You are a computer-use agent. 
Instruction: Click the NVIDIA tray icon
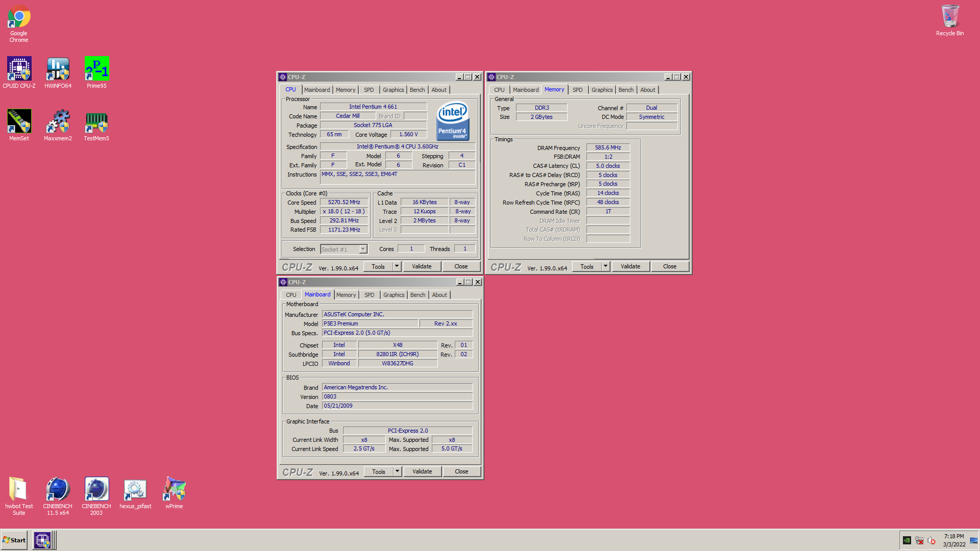click(907, 540)
